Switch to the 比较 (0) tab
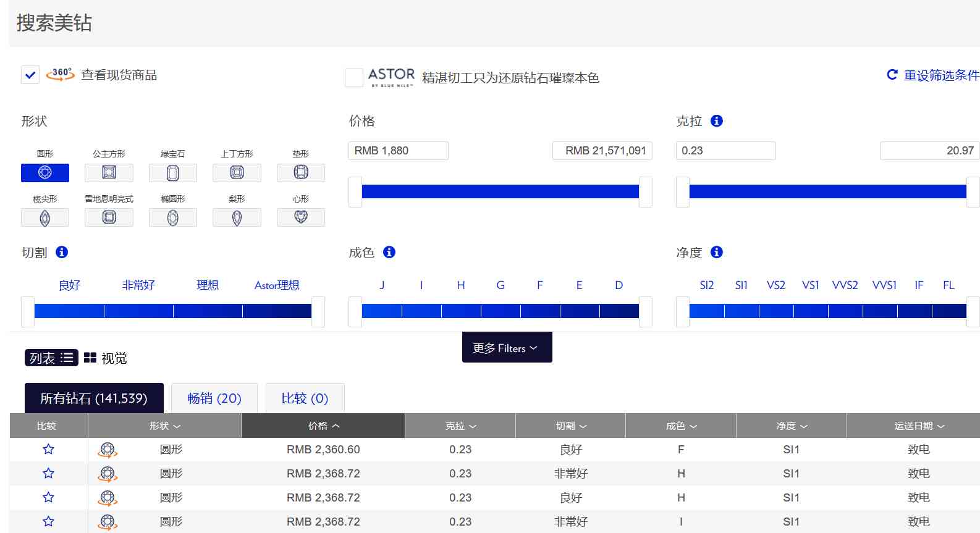Image resolution: width=980 pixels, height=533 pixels. tap(305, 398)
